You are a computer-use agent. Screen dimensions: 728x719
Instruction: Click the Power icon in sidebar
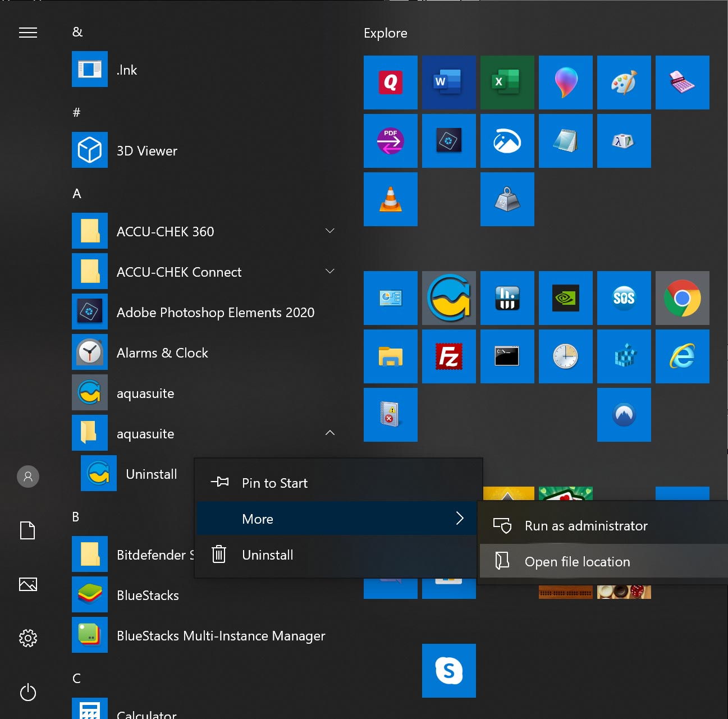coord(28,693)
